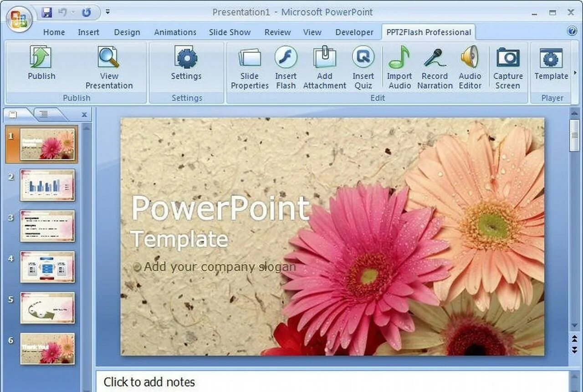Click the Publish icon in the ribbon
The image size is (583, 392).
41,57
